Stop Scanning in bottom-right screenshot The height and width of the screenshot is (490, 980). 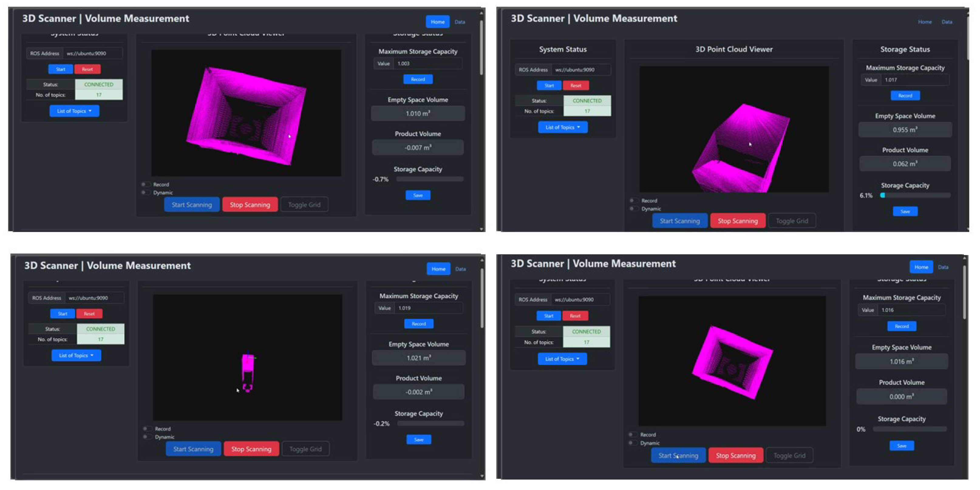tap(736, 455)
